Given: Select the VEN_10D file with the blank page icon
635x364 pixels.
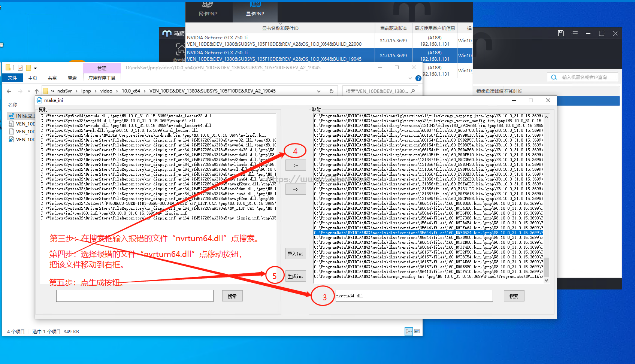Looking at the screenshot, I should (22, 131).
